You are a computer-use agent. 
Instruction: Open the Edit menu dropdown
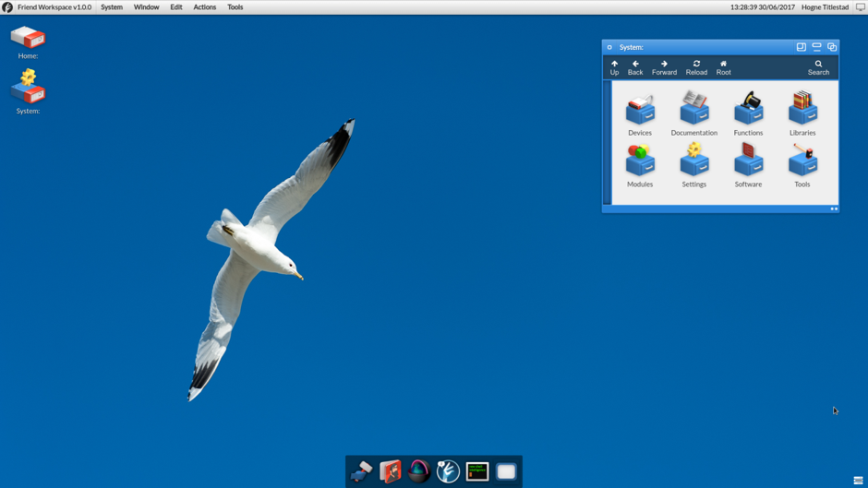coord(175,7)
